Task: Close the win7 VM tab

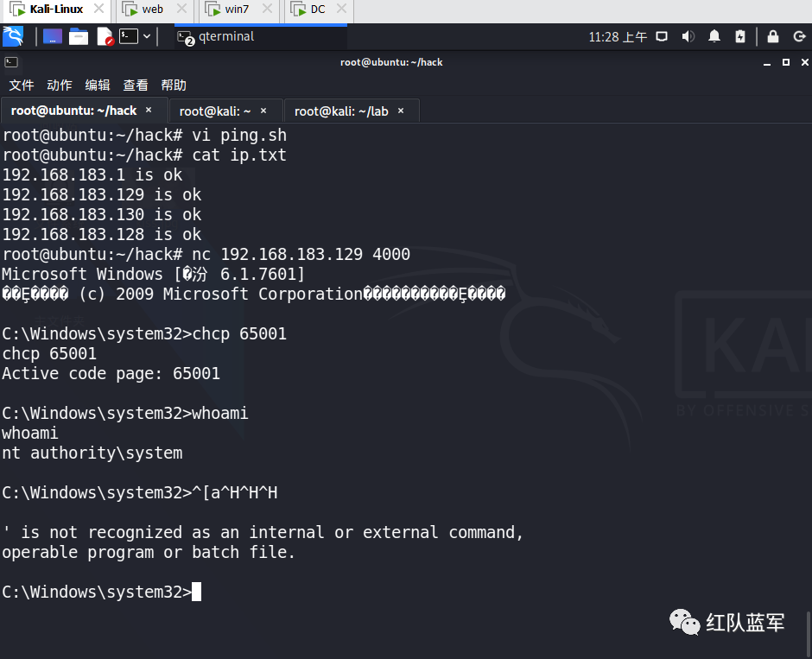Action: (267, 9)
